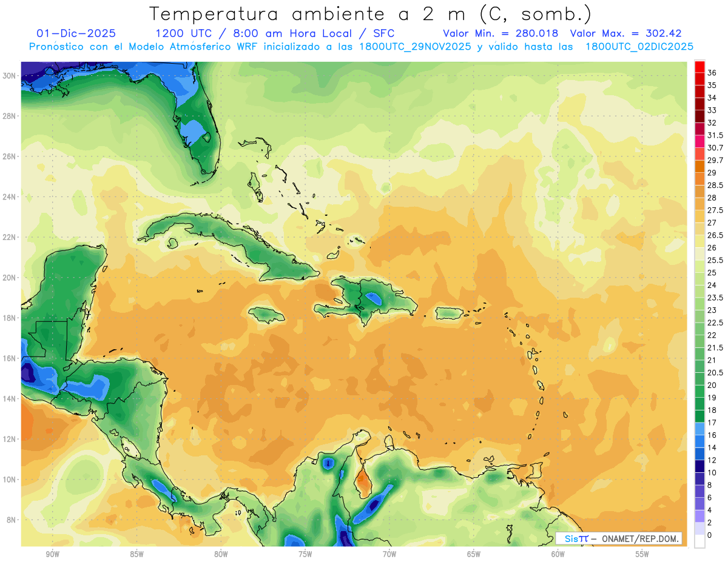Click the color scale label 34

[712, 98]
